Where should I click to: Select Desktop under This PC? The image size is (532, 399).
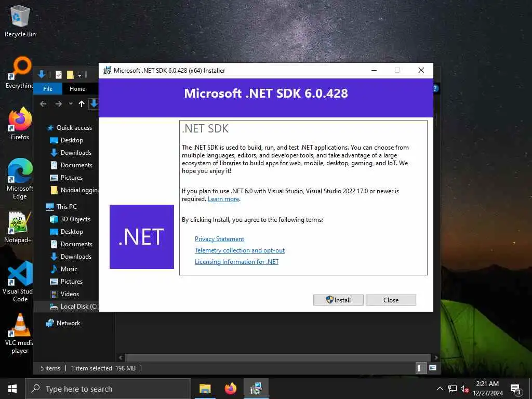point(66,232)
